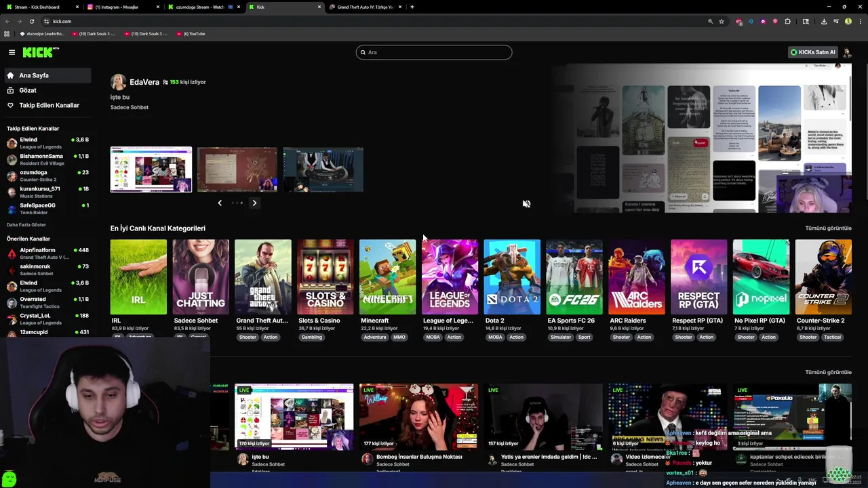The height and width of the screenshot is (488, 868).
Task: Click the Gambling tag under Slots & Casino
Action: point(312,337)
